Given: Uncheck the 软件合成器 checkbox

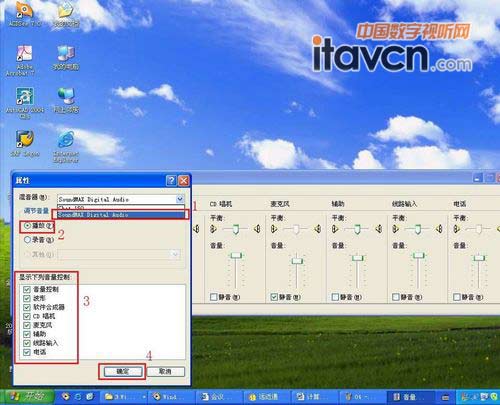Looking at the screenshot, I should pos(27,307).
